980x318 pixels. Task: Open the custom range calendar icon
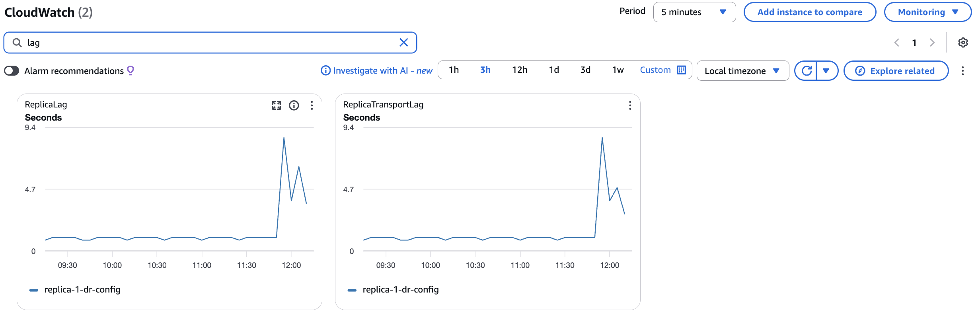[x=682, y=70]
